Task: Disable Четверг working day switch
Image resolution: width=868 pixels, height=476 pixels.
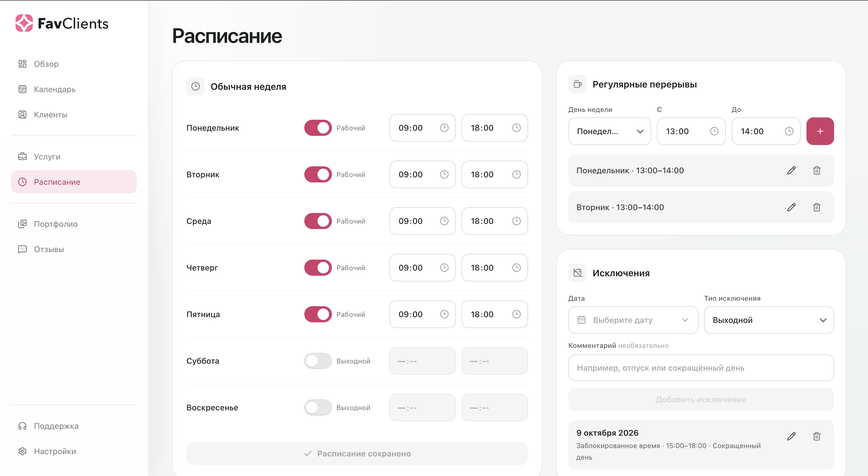Action: click(318, 268)
